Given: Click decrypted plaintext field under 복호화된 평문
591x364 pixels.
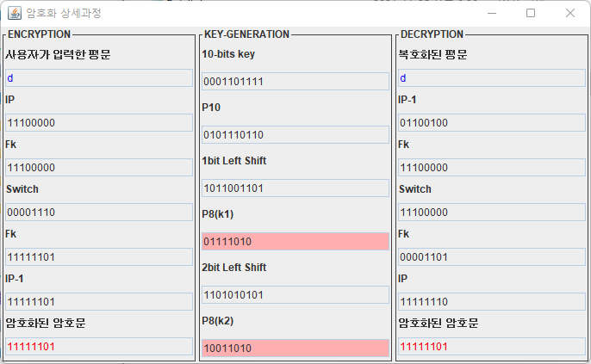Looking at the screenshot, I should [492, 78].
